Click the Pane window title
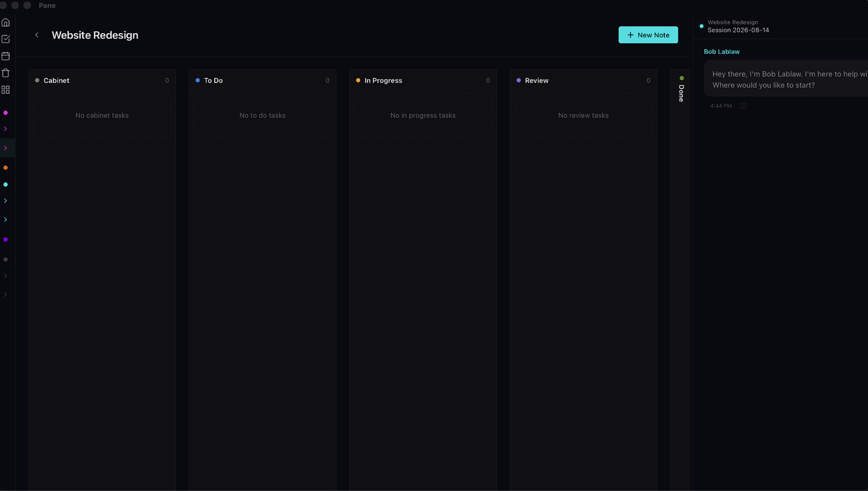Viewport: 868px width, 491px height. pyautogui.click(x=47, y=5)
